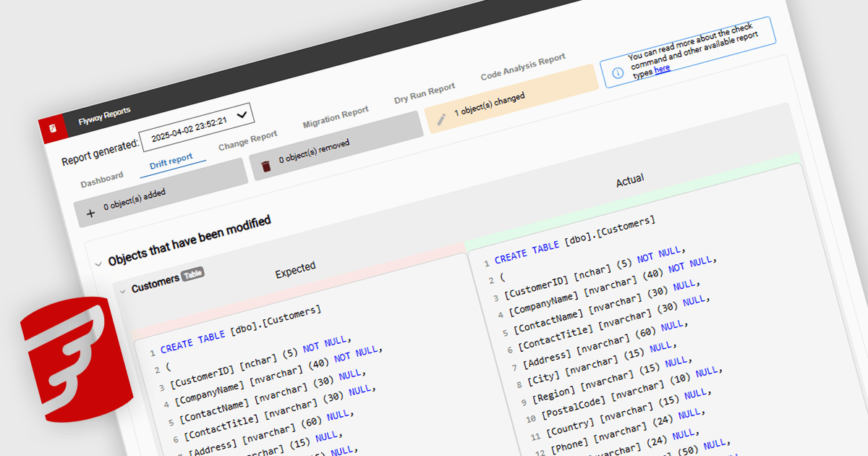The width and height of the screenshot is (868, 456).
Task: Open the Code Analysis Report tab
Action: click(x=523, y=67)
